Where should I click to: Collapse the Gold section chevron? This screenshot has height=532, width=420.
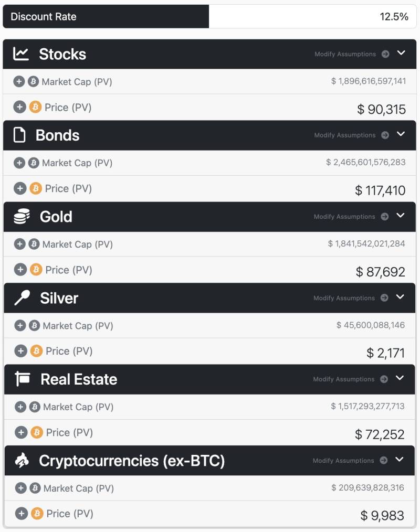click(x=401, y=216)
